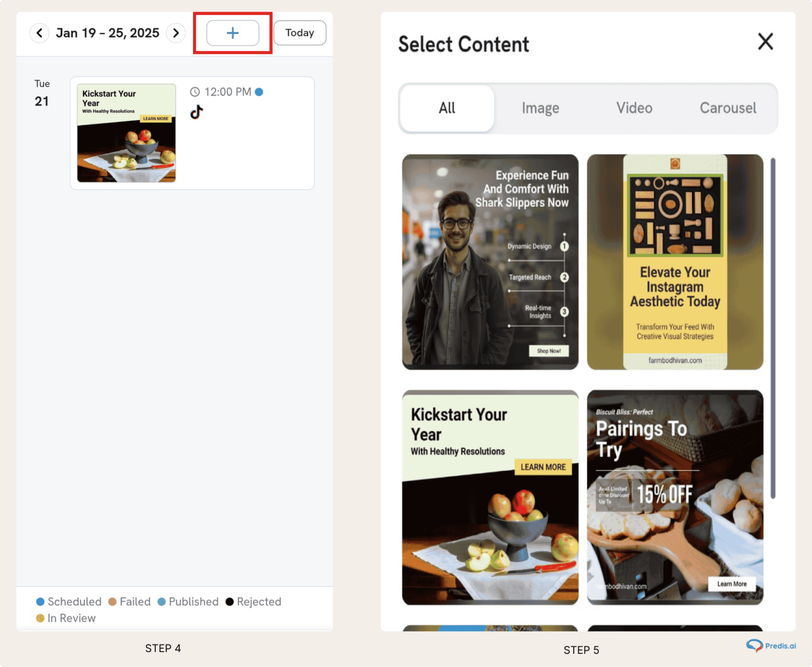Click the TikTok icon on scheduled post

pos(197,112)
